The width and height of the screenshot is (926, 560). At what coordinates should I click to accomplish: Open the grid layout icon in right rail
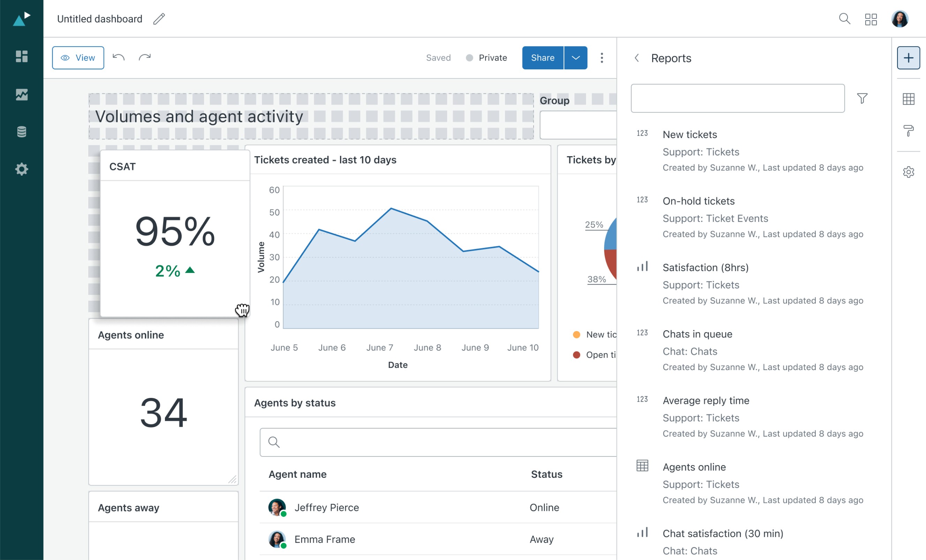click(x=908, y=99)
